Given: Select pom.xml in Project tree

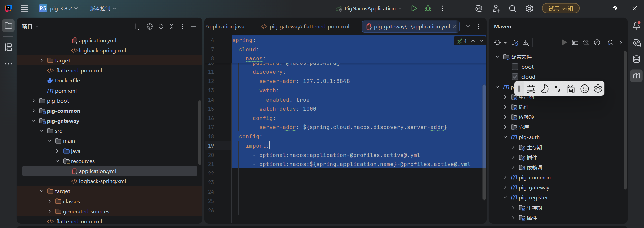Looking at the screenshot, I should click(66, 91).
